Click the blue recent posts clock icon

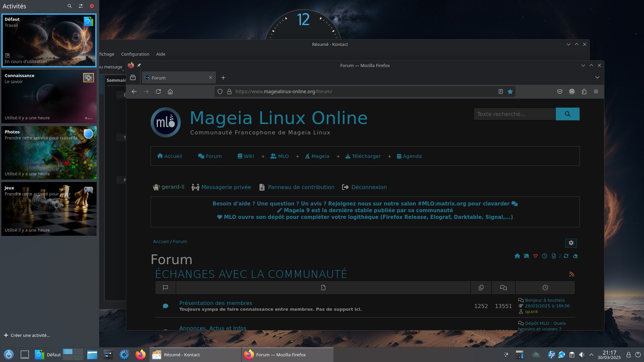coord(545,256)
